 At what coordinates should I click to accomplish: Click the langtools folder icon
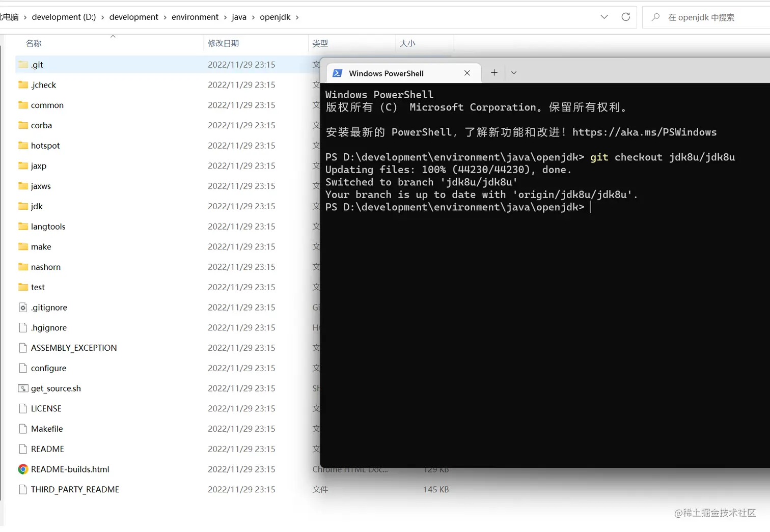[x=23, y=227]
